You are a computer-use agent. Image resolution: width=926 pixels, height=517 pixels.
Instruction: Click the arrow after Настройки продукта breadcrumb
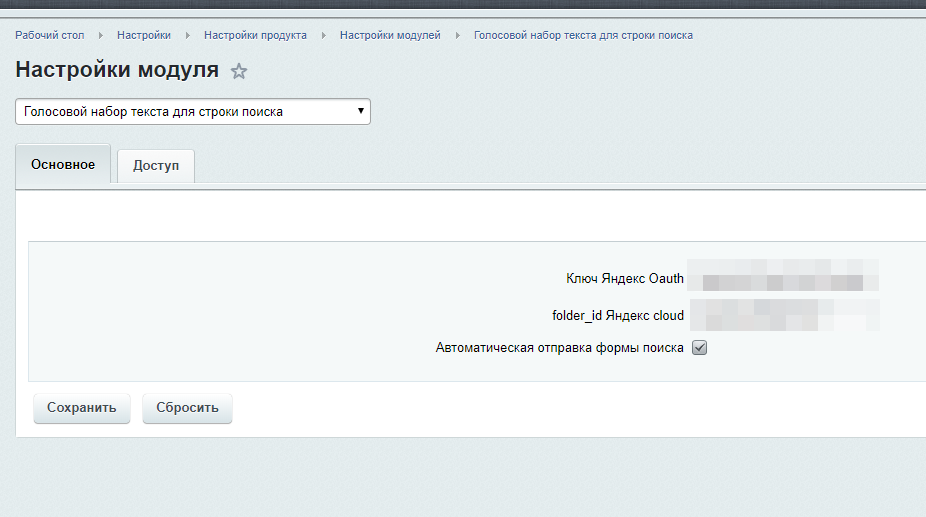pos(324,36)
